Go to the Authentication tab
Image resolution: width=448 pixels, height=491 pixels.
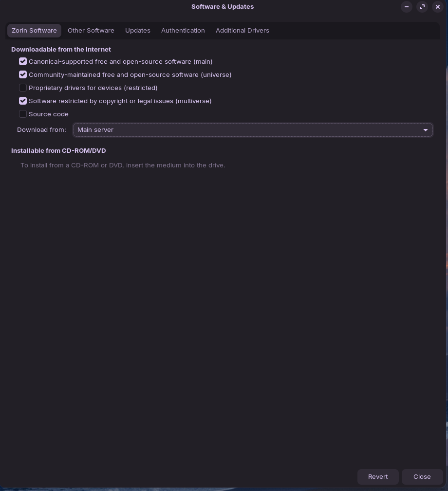183,31
